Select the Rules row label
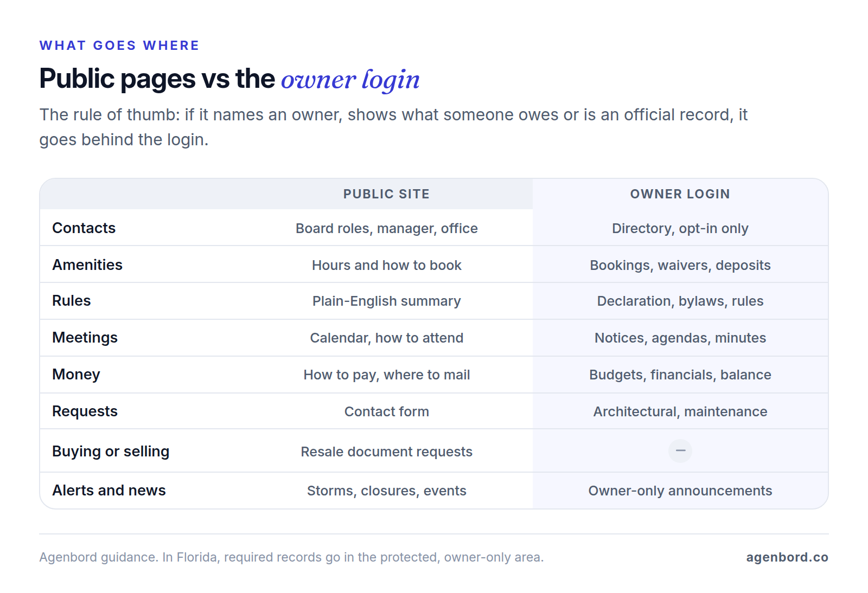This screenshot has width=868, height=593. (x=71, y=301)
